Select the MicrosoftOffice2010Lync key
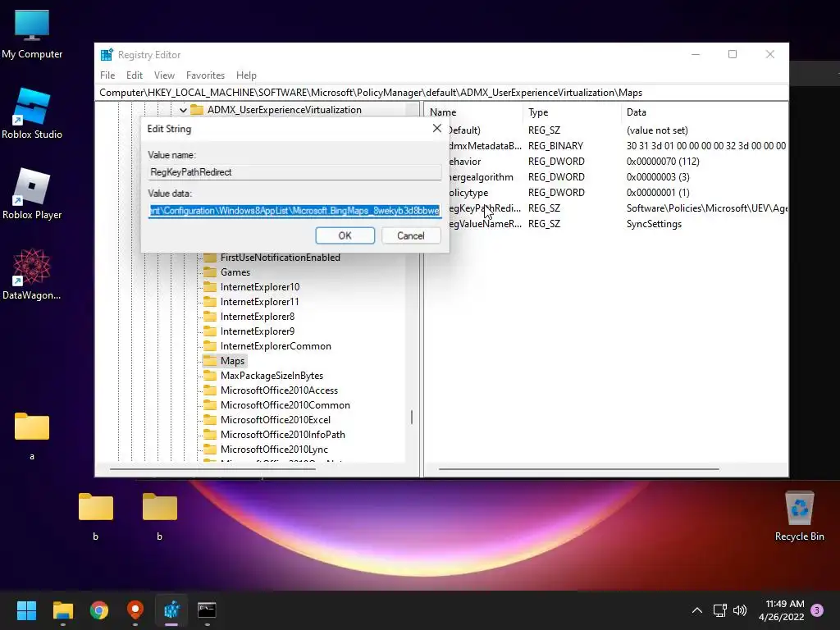840x630 pixels. coord(274,450)
